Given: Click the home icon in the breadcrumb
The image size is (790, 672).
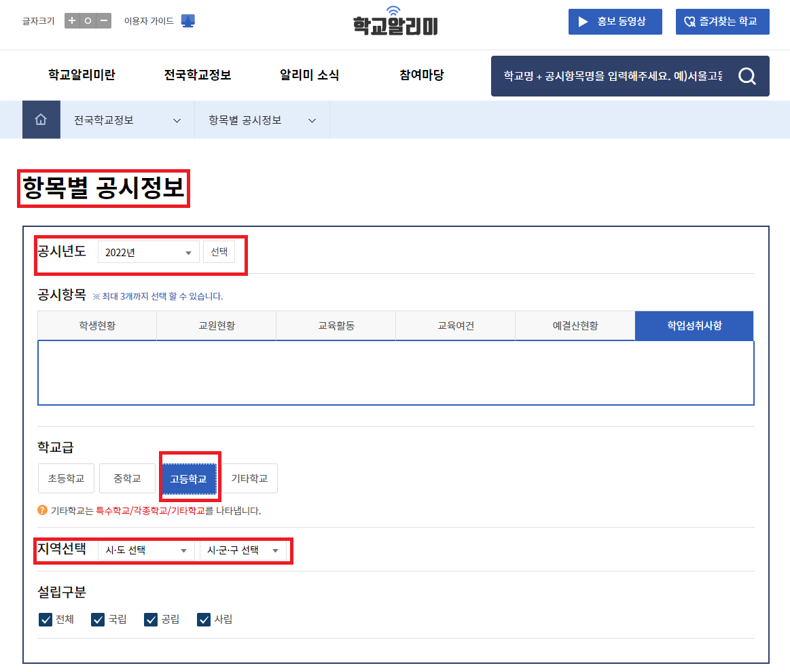Looking at the screenshot, I should 41,120.
